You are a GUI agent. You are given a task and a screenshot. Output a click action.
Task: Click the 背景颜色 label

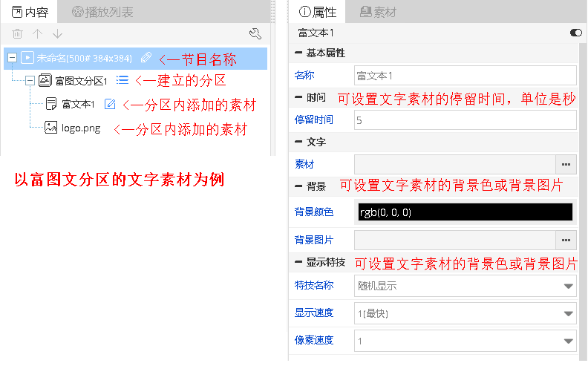tap(314, 212)
